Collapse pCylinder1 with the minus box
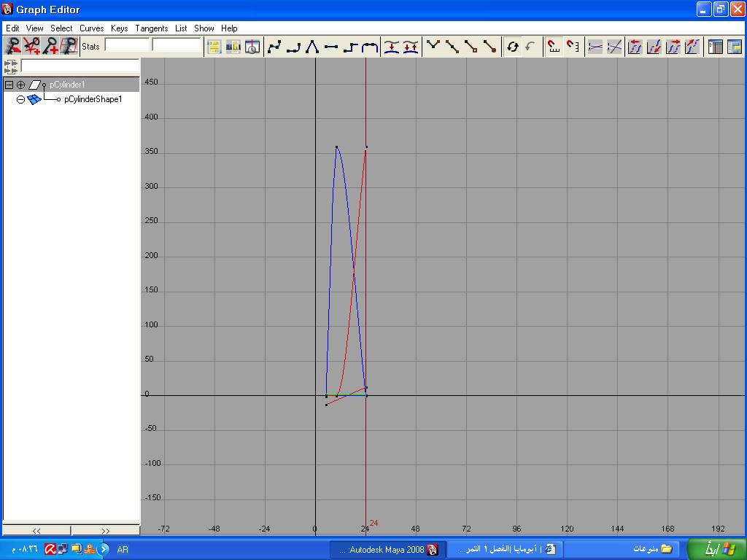The height and width of the screenshot is (560, 747). pyautogui.click(x=9, y=85)
